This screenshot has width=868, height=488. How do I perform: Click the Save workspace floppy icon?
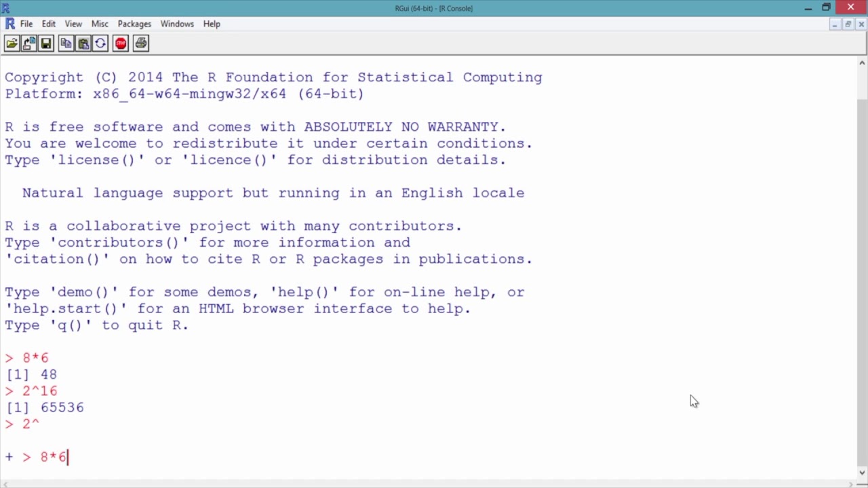[x=45, y=43]
